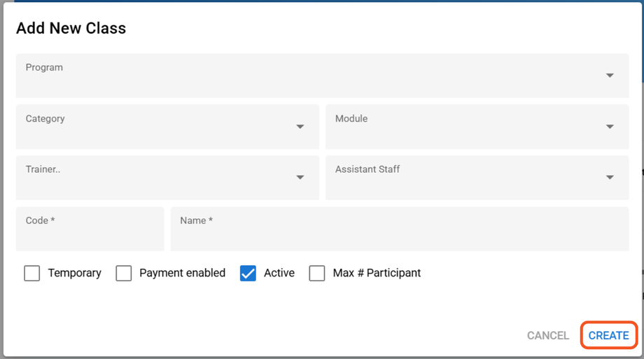Tick the Max # Participant checkbox
Viewport: 644px width, 359px height.
tap(317, 273)
